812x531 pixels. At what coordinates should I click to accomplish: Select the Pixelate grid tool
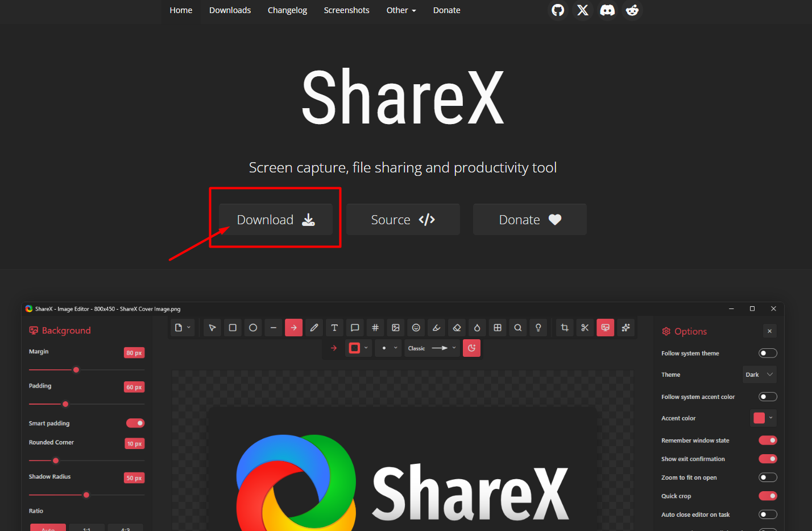coord(498,328)
